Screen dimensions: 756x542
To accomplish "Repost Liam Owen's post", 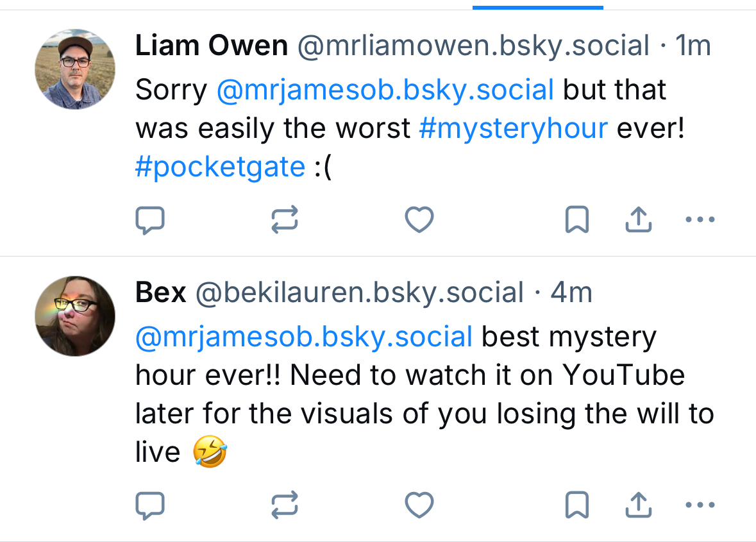I will pyautogui.click(x=285, y=221).
